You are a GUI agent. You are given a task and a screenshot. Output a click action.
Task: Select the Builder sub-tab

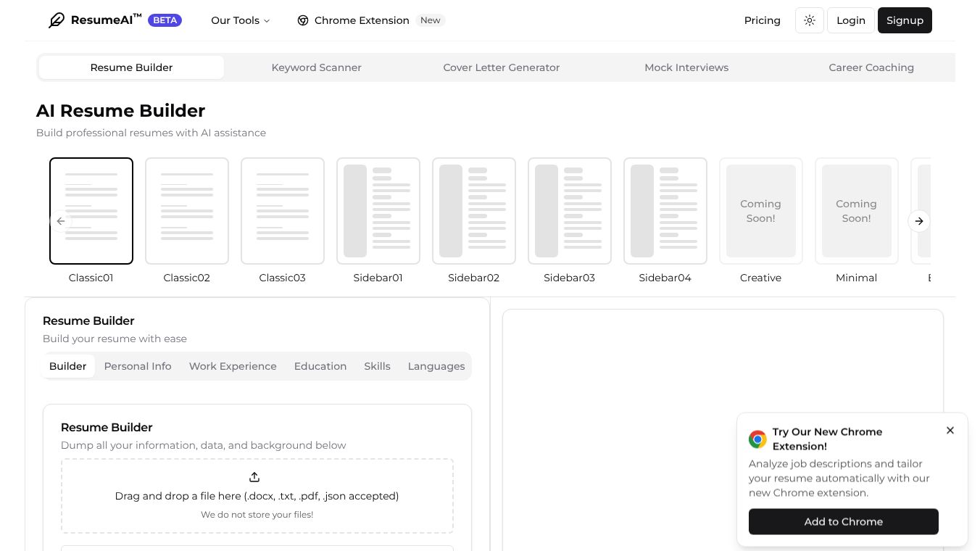(68, 366)
